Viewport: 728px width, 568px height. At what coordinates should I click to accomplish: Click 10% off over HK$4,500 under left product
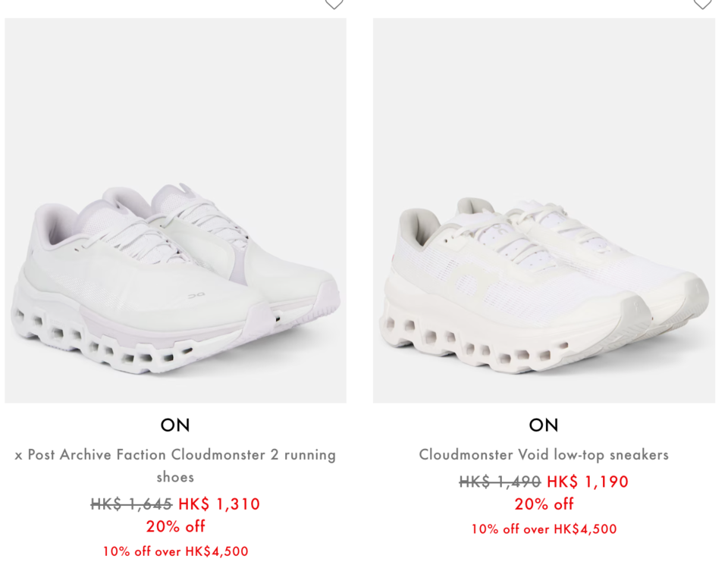(x=175, y=551)
